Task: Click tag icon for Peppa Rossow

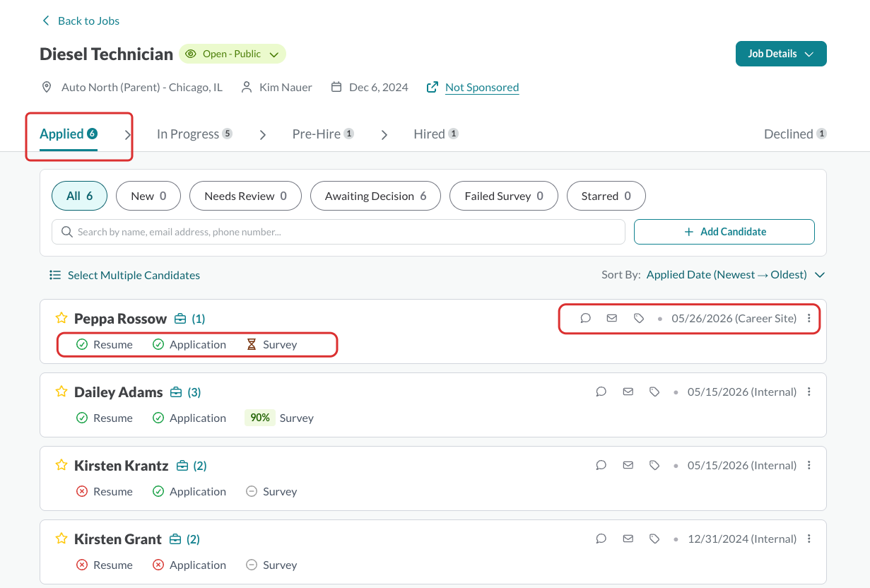Action: [x=639, y=318]
